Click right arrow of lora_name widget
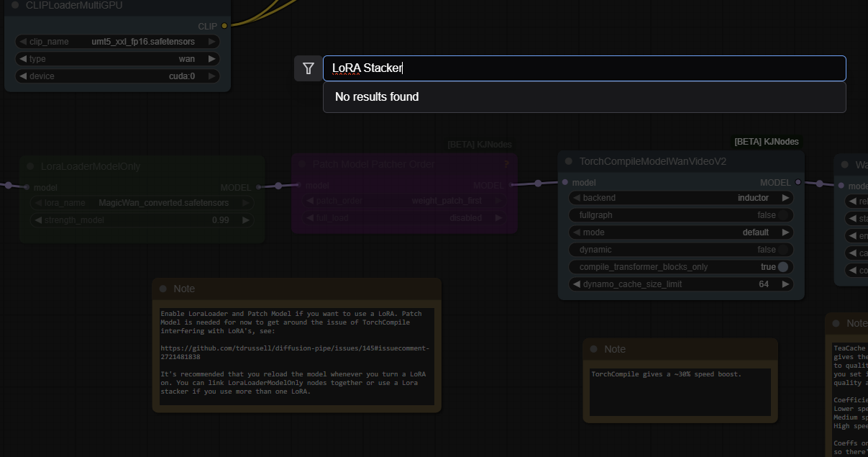The height and width of the screenshot is (457, 868). pos(247,203)
